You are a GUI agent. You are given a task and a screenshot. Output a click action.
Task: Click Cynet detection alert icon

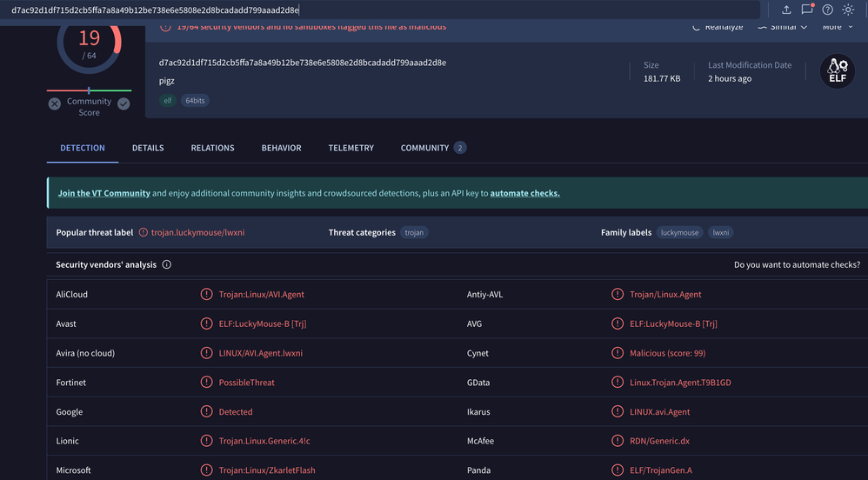click(618, 353)
